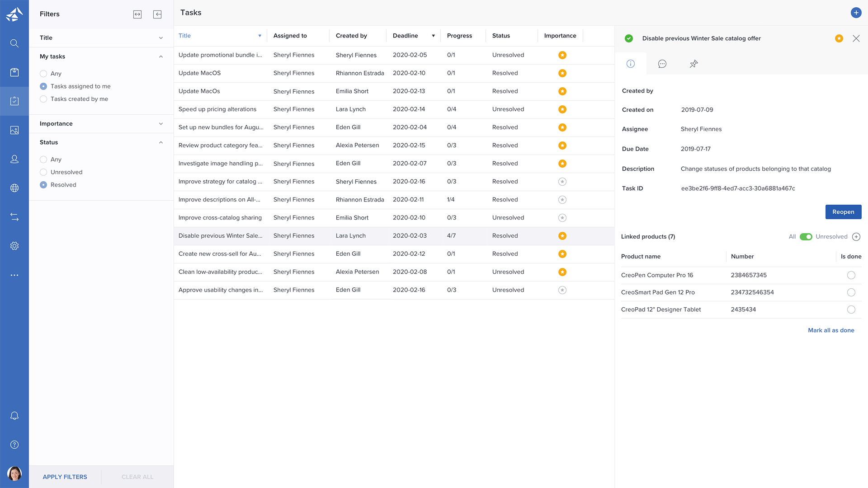
Task: Mark CreoPen Computer Pro 16 as done
Action: [851, 275]
